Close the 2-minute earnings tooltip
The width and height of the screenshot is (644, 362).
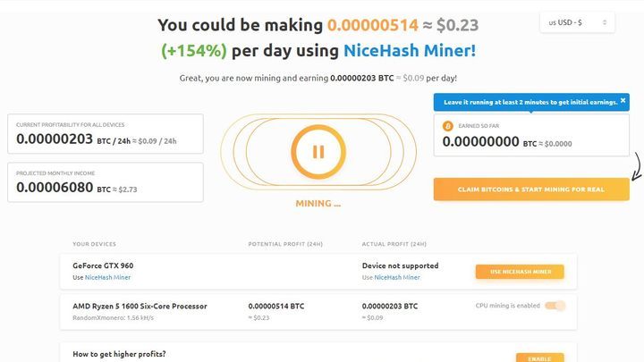tap(624, 102)
